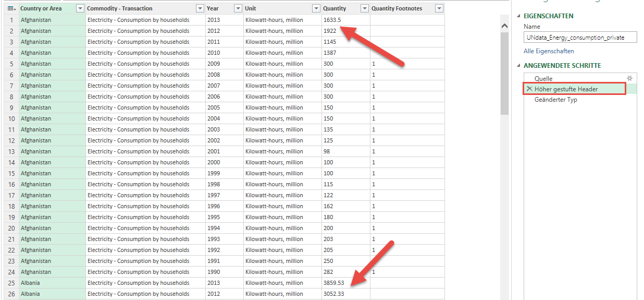This screenshot has width=644, height=300.
Task: Collapse the ANGEWENDETE SCHRITTE section
Action: tap(519, 66)
